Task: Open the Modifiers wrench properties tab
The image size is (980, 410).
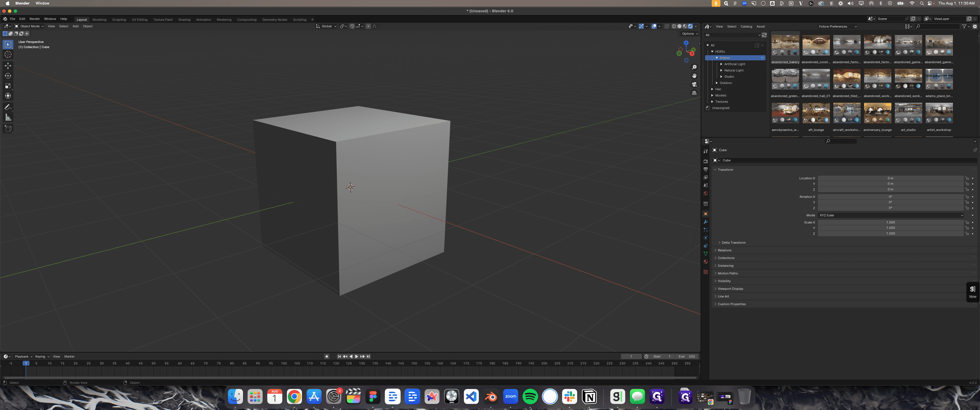Action: 705,222
